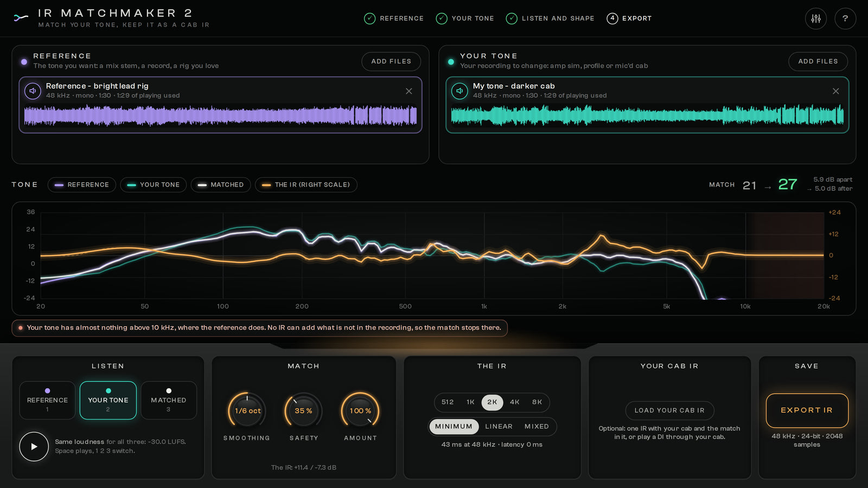Click the Reference waveform display
This screenshot has width=868, height=488.
[220, 115]
